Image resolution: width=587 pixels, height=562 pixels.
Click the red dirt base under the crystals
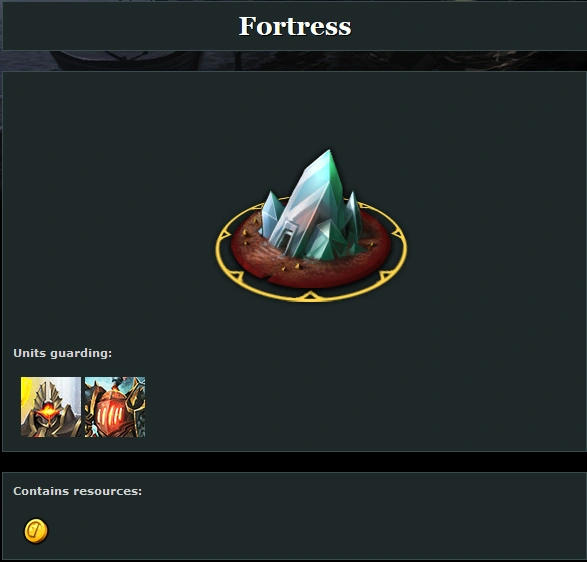click(311, 268)
